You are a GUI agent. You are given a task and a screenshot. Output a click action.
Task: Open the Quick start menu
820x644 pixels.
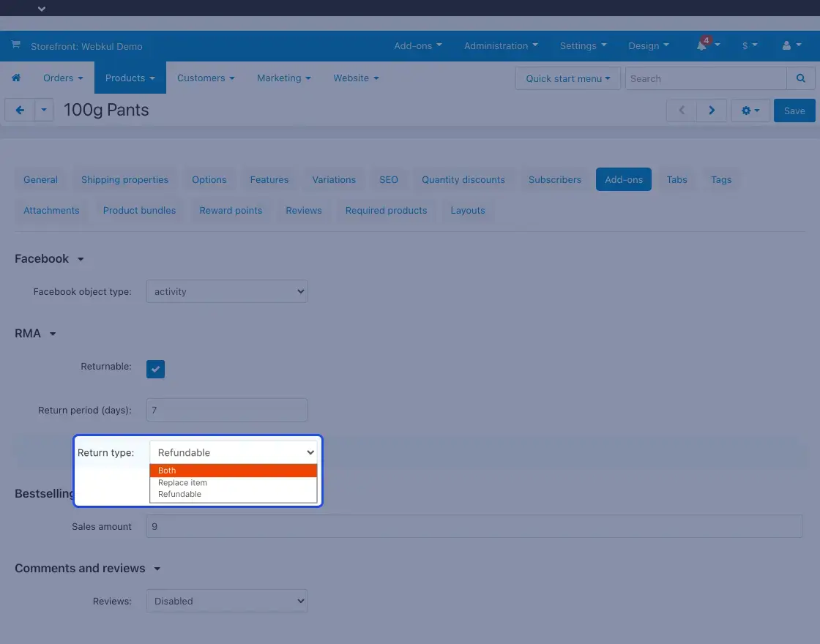point(567,78)
